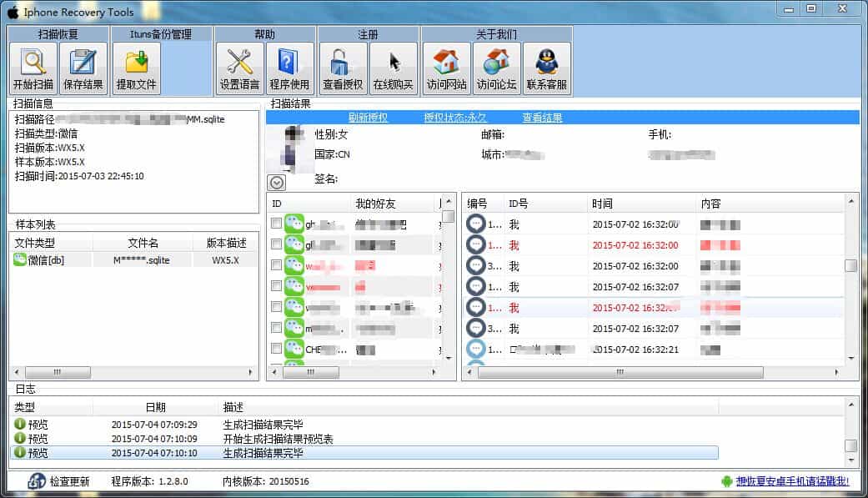This screenshot has width=868, height=498.
Task: Click the info icon of the 07:09:29 log entry
Action: [19, 424]
